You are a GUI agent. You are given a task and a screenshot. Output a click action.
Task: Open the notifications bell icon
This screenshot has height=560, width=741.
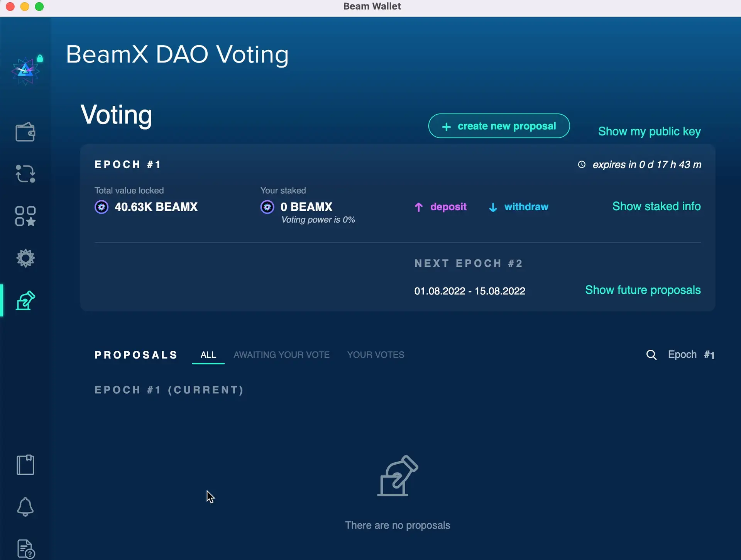tap(25, 507)
